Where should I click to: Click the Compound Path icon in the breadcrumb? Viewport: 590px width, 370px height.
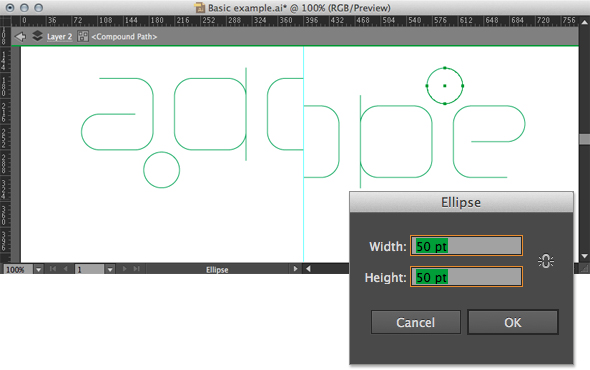click(83, 37)
